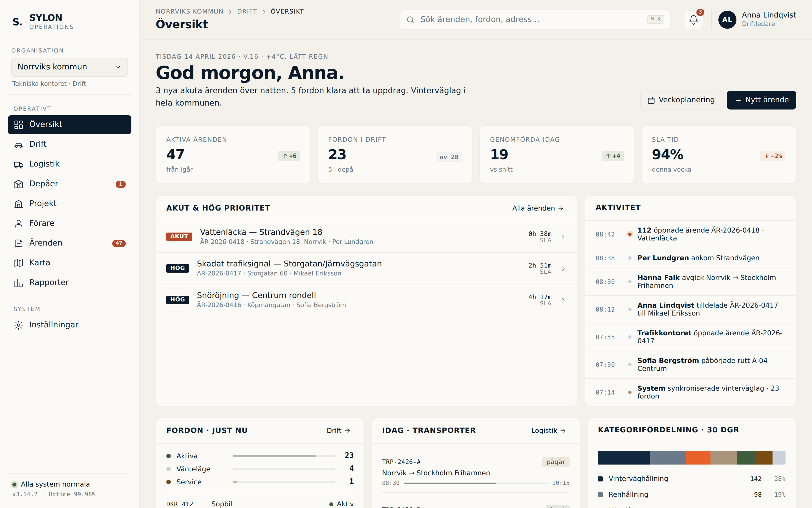Click the Drift car icon in sidebar
812x508 pixels.
pos(18,144)
